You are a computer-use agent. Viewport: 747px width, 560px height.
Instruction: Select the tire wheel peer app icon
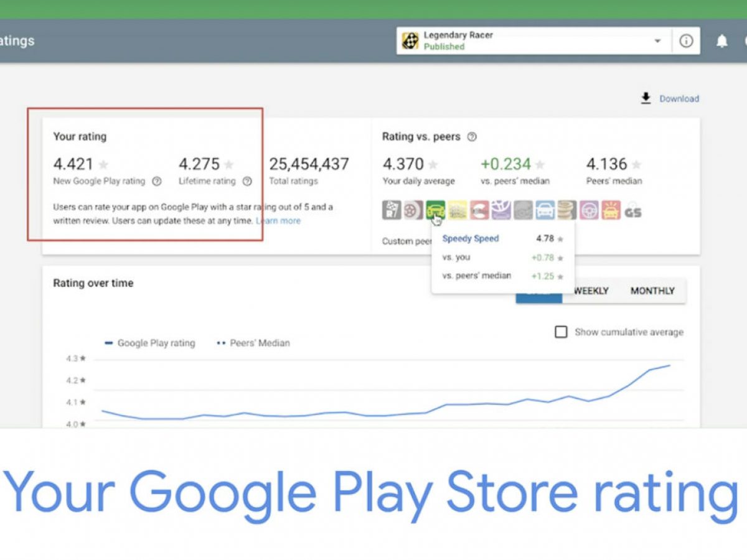412,210
